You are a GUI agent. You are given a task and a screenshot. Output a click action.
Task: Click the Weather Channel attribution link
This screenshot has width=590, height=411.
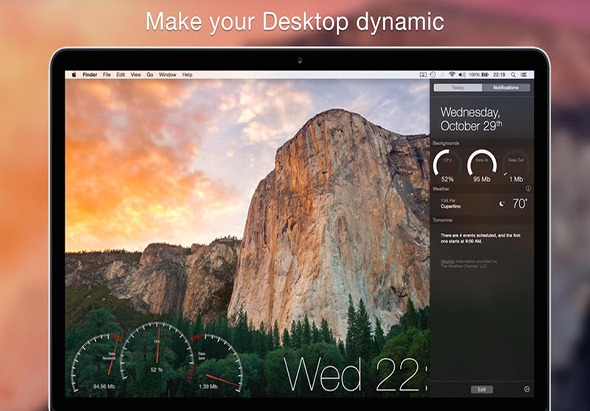[468, 263]
